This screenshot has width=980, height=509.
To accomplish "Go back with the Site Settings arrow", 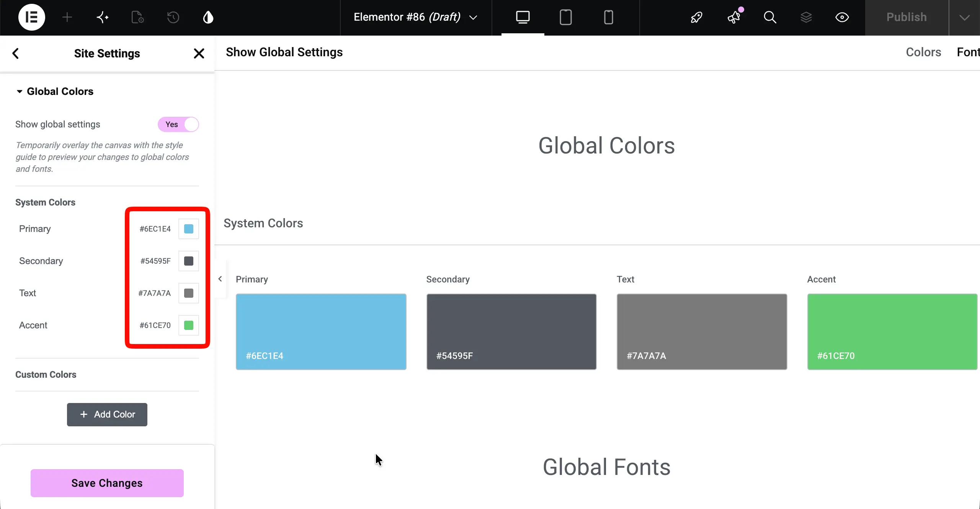I will [16, 53].
